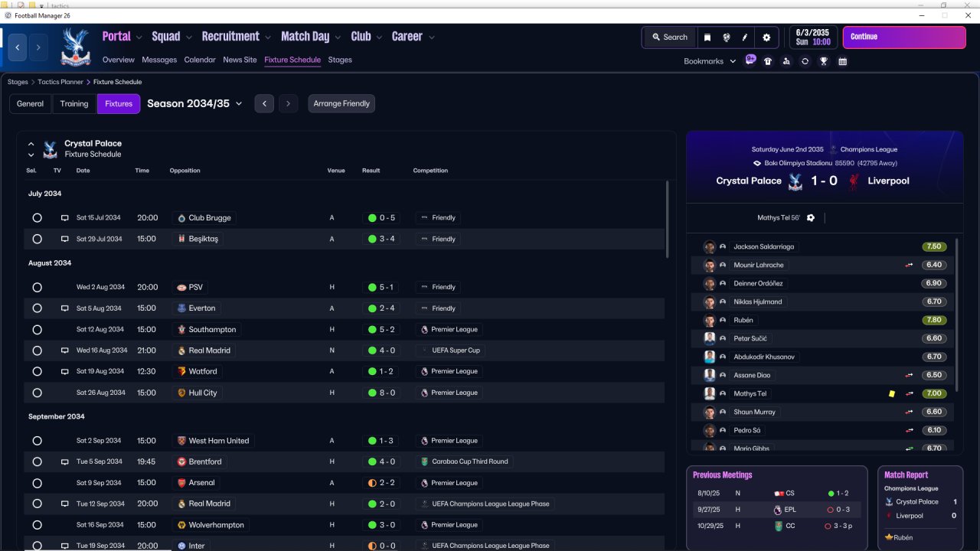Viewport: 980px width, 551px height.
Task: Open the Tactics Planner breadcrumb link
Action: [59, 82]
